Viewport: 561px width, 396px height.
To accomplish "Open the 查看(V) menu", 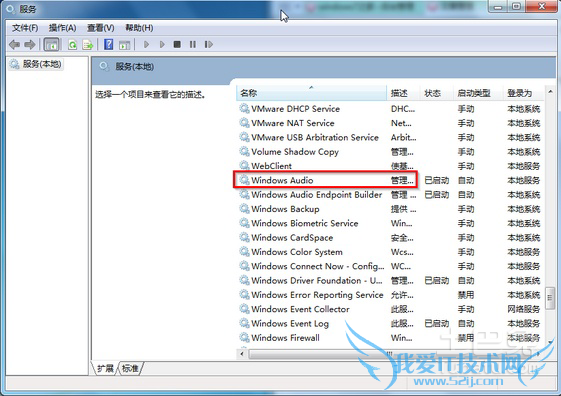I will (x=101, y=28).
